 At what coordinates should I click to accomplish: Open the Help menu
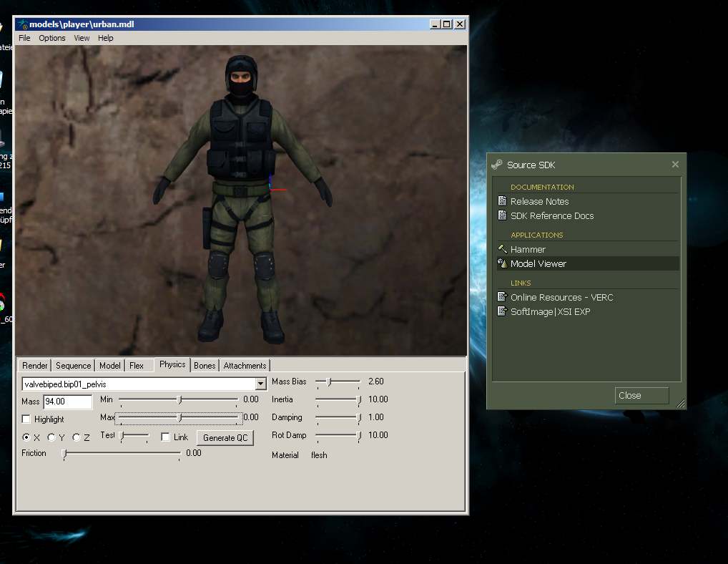tap(105, 38)
